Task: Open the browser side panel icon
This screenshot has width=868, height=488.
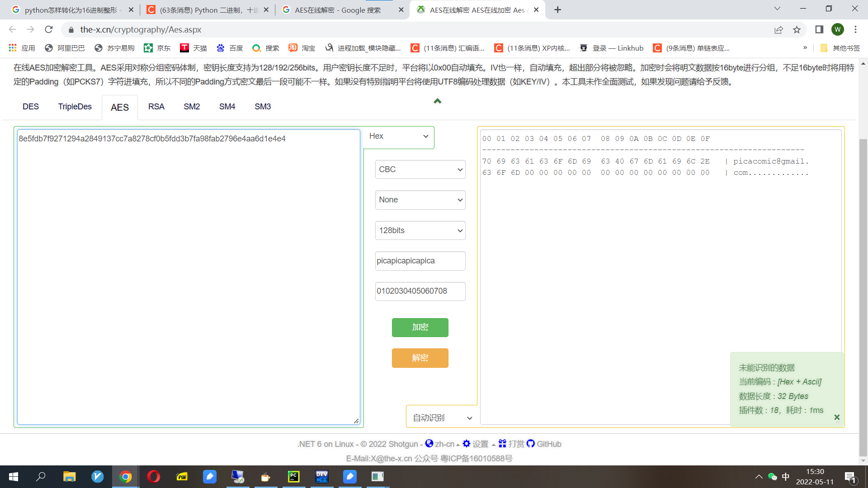Action: 819,30
